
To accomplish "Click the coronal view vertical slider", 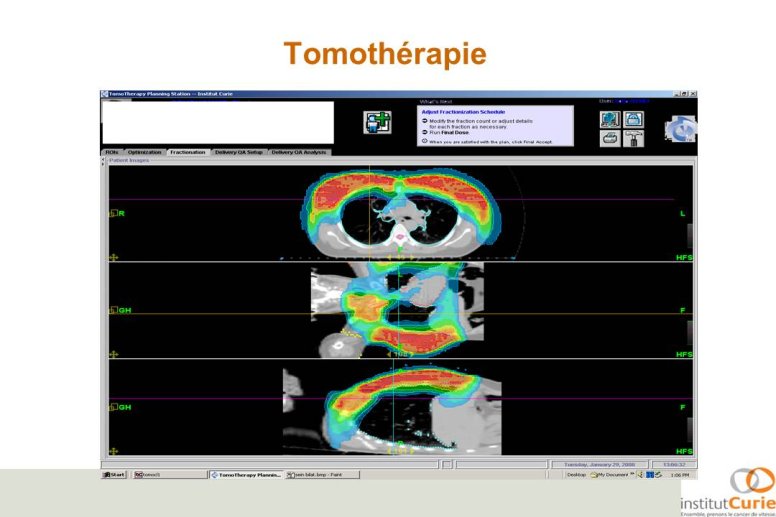I will pyautogui.click(x=690, y=333).
